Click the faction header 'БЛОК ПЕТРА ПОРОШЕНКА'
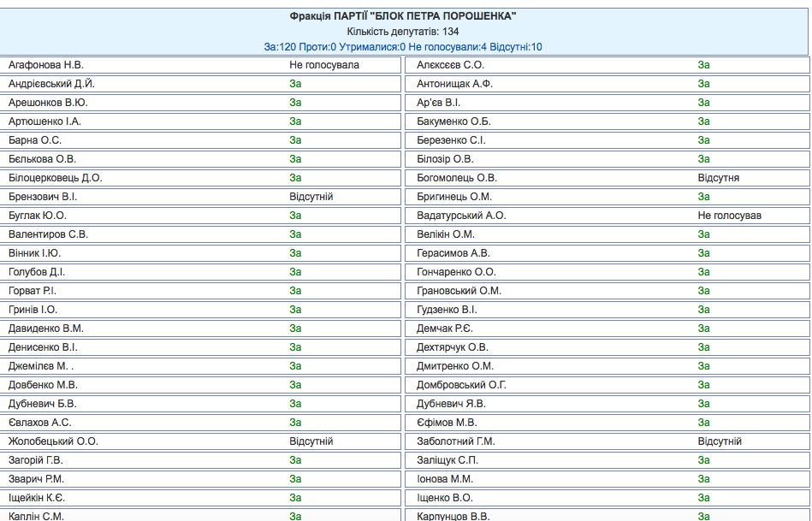 [403, 16]
